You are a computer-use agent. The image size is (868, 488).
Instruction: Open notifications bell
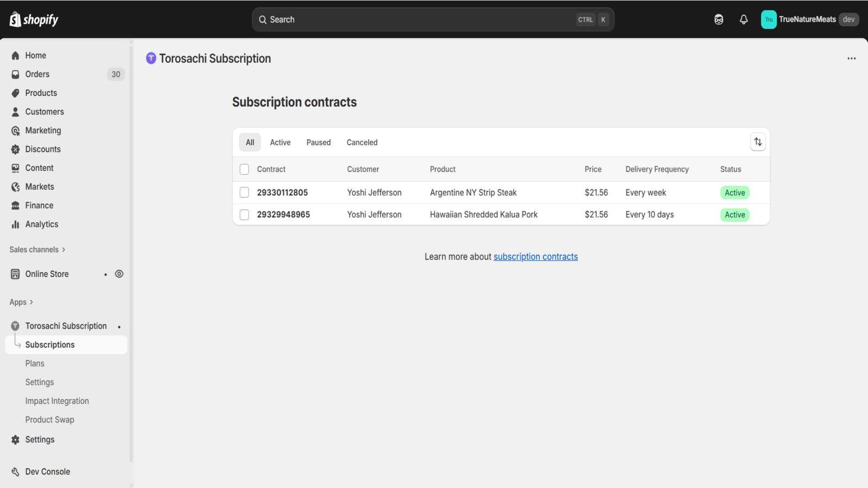[744, 20]
